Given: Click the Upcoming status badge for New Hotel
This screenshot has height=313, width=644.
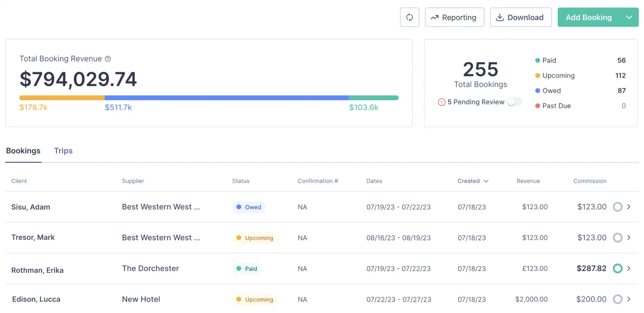Looking at the screenshot, I should (255, 299).
